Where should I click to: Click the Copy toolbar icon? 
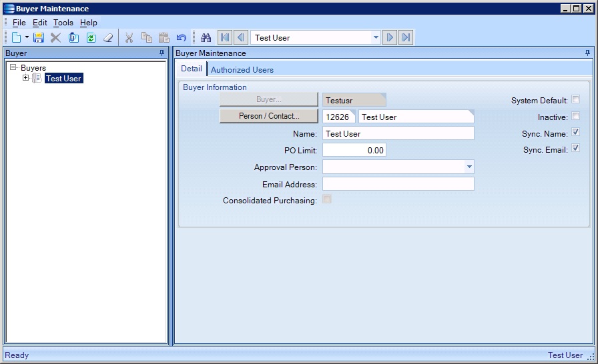tap(146, 37)
